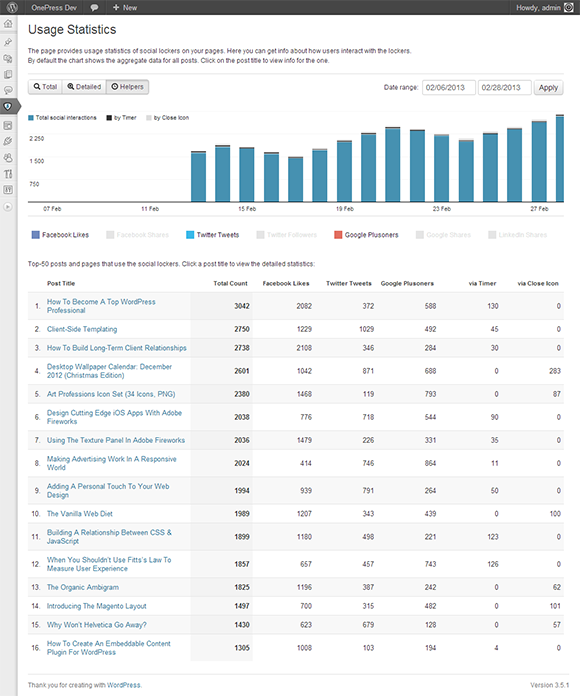Toggle the Google Shares series

tap(443, 235)
